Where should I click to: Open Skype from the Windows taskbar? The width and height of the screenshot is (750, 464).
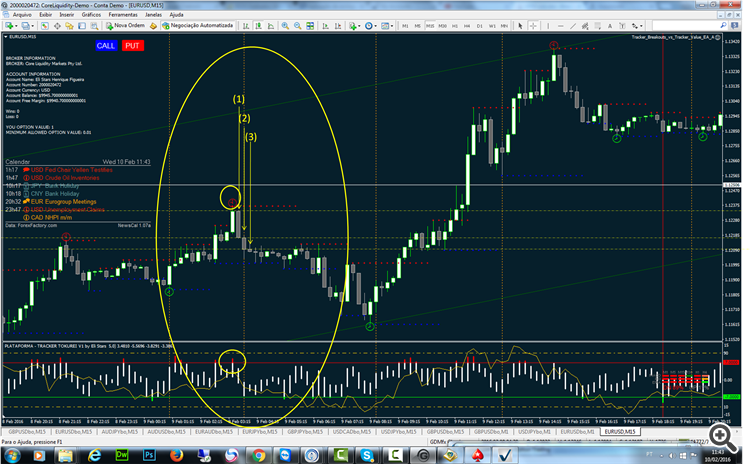click(x=367, y=455)
